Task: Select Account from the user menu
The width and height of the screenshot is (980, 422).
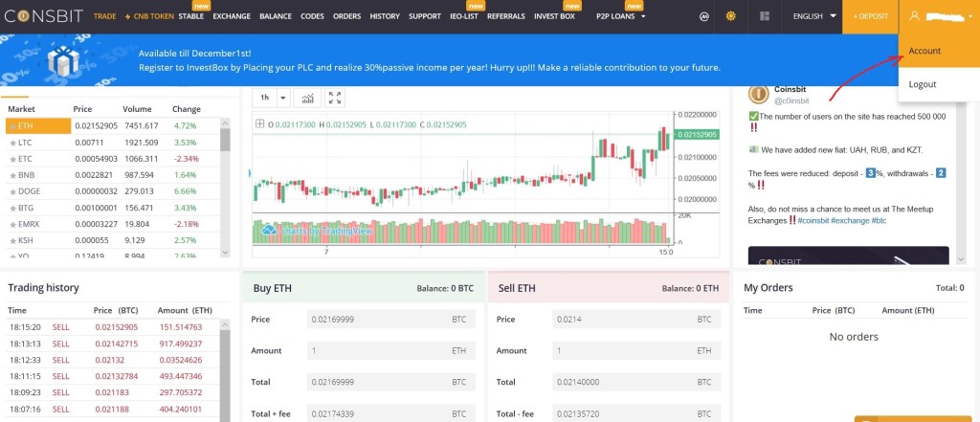Action: (924, 51)
